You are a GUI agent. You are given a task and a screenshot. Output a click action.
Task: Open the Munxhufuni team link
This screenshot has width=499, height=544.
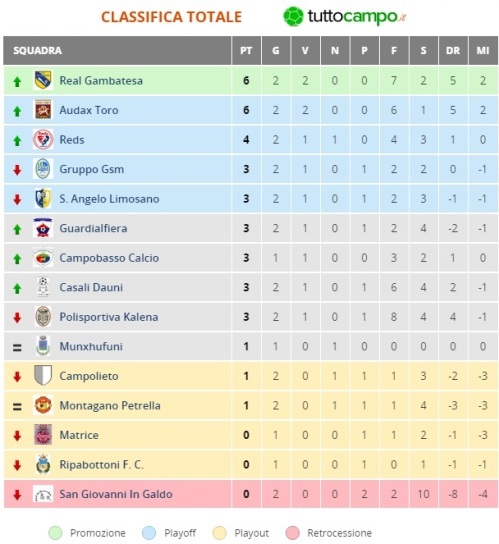[x=91, y=346]
